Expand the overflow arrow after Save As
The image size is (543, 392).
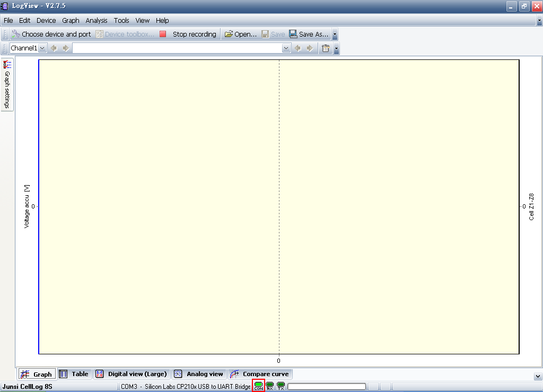[x=335, y=34]
